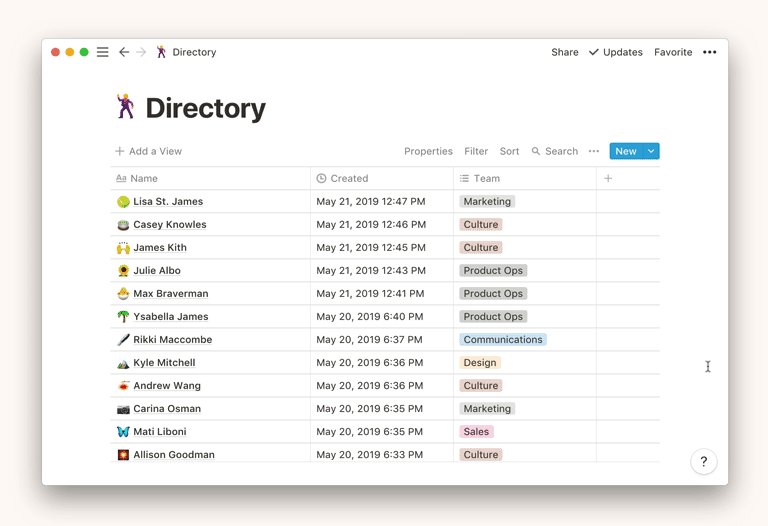Screen dimensions: 768x526
Task: Click the Share button
Action: pos(564,52)
